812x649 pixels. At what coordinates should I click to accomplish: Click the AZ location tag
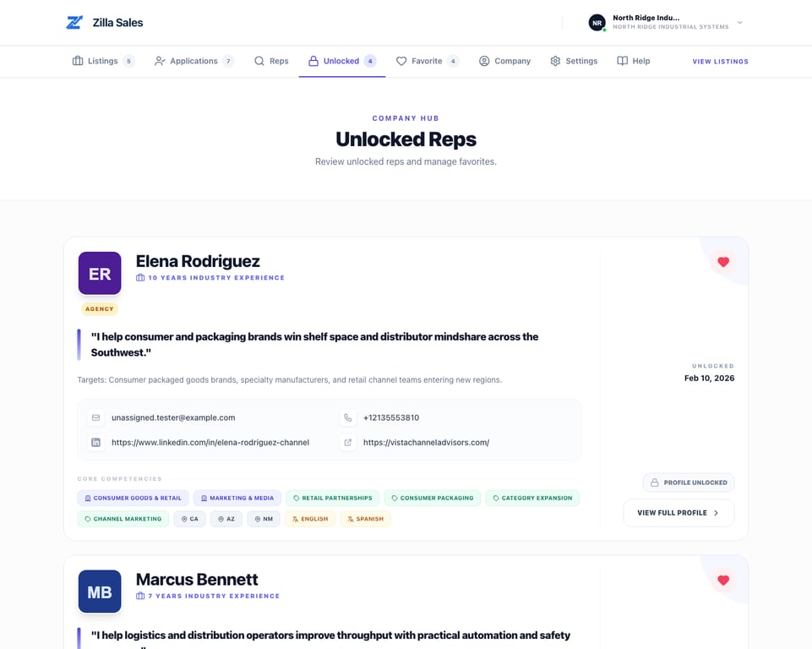coord(226,519)
